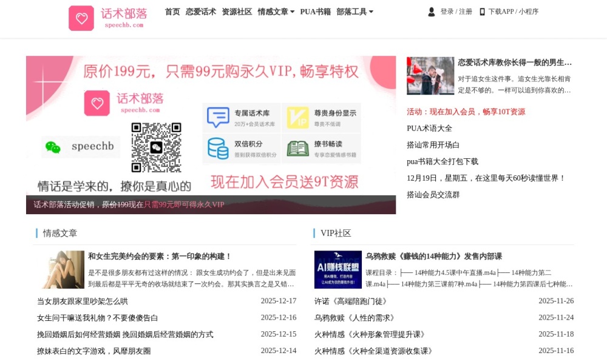
Task: Click the green open book 撩书畅读 icon
Action: 297,148
